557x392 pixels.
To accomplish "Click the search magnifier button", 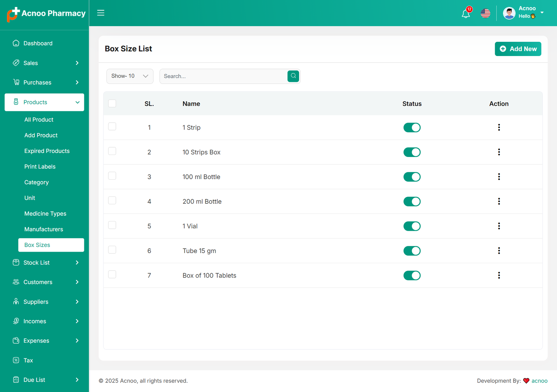I will coord(293,76).
